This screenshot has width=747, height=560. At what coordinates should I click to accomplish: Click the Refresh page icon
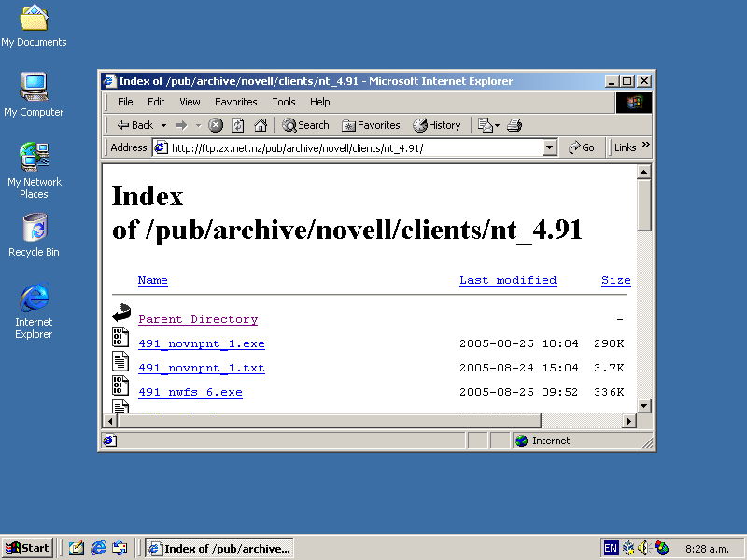238,125
